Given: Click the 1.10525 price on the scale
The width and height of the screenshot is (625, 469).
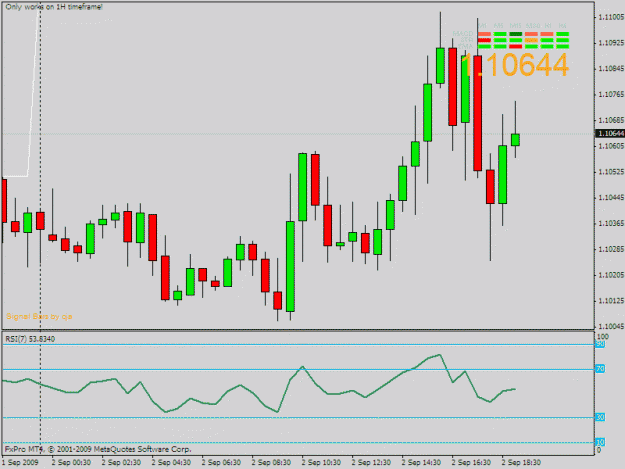Looking at the screenshot, I should click(x=611, y=172).
